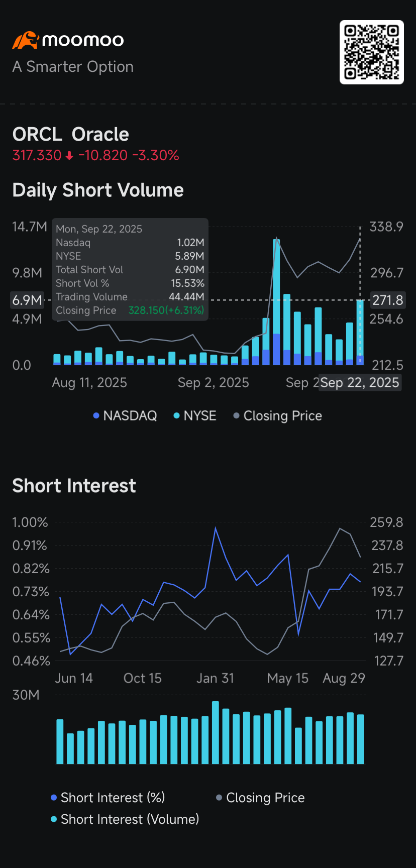The width and height of the screenshot is (416, 868).
Task: Toggle the Short Interest (Volume) legend
Action: pos(125,819)
